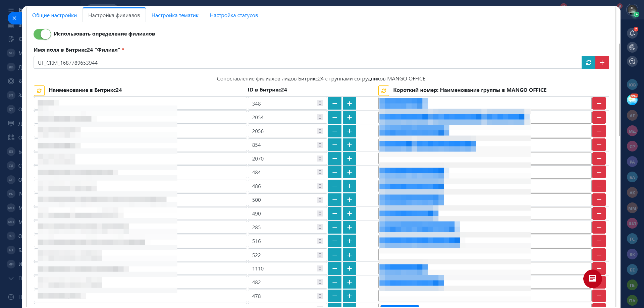Refresh the Наименование в Битрикс24 column list
Screen dimensions: 644x308
coord(39,90)
